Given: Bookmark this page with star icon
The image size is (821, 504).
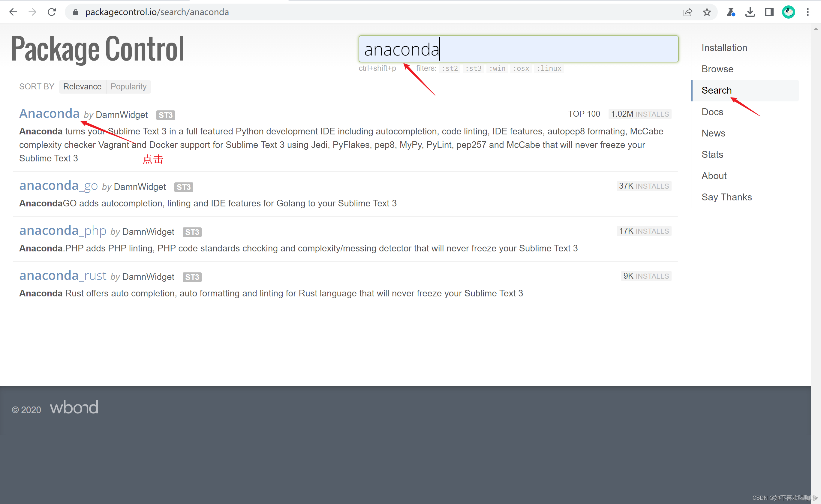Looking at the screenshot, I should (x=707, y=12).
